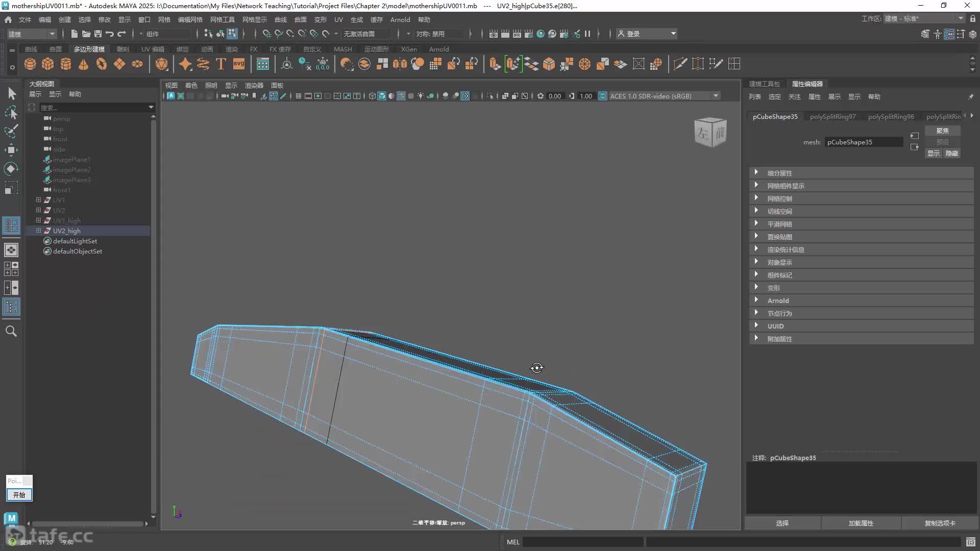Click the 加载属性 button

(861, 523)
